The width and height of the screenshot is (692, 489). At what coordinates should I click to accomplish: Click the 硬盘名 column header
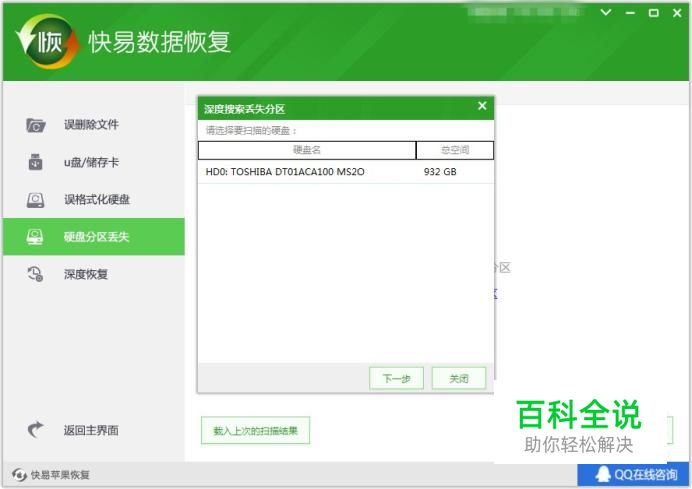307,150
